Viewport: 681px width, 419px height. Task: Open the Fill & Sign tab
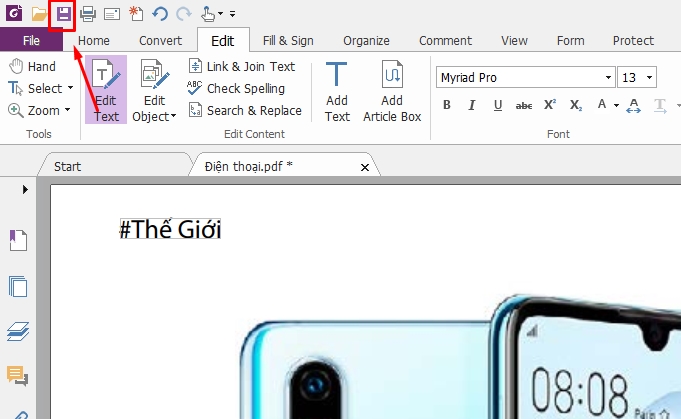coord(288,40)
